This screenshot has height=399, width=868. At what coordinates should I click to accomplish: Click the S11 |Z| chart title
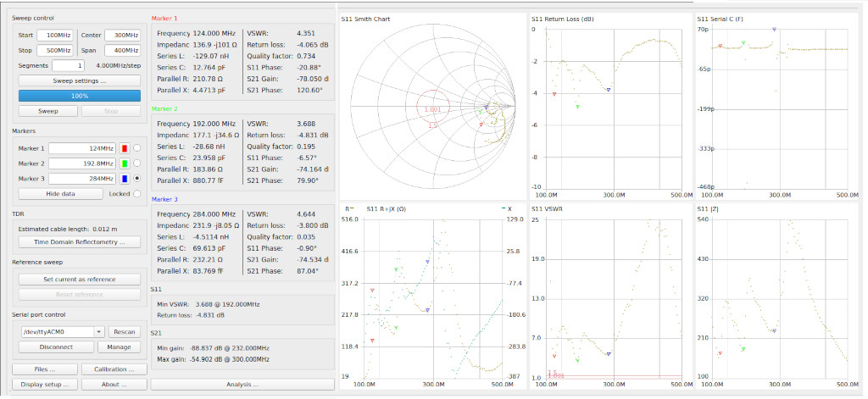pos(708,208)
